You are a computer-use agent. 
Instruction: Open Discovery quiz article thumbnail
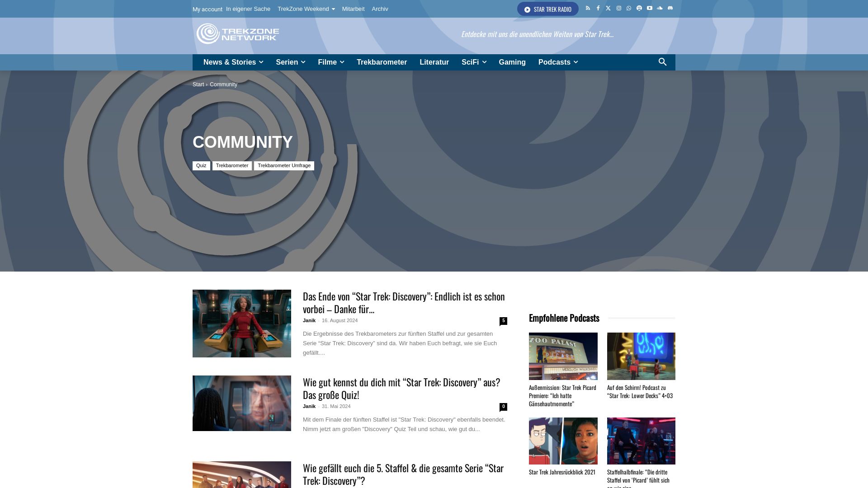click(x=242, y=403)
